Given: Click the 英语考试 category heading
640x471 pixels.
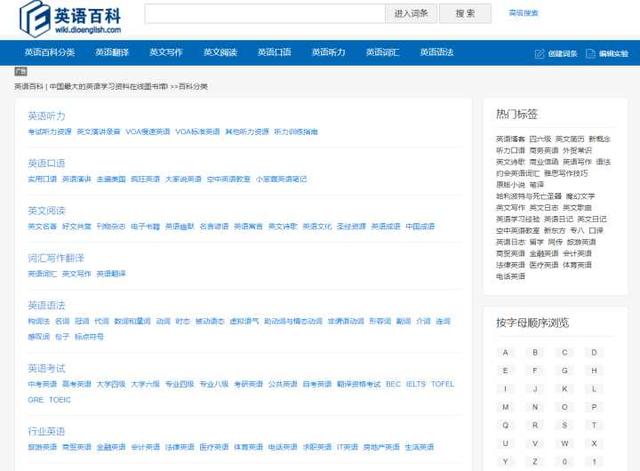Looking at the screenshot, I should tap(46, 369).
